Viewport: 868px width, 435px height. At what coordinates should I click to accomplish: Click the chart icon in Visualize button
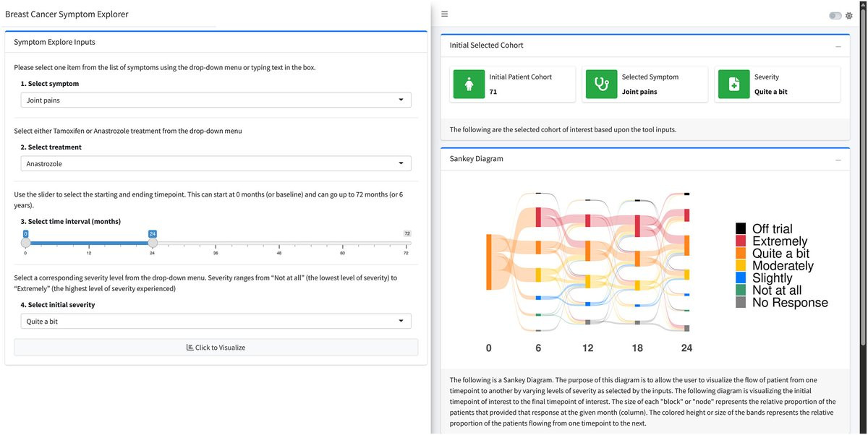[190, 348]
